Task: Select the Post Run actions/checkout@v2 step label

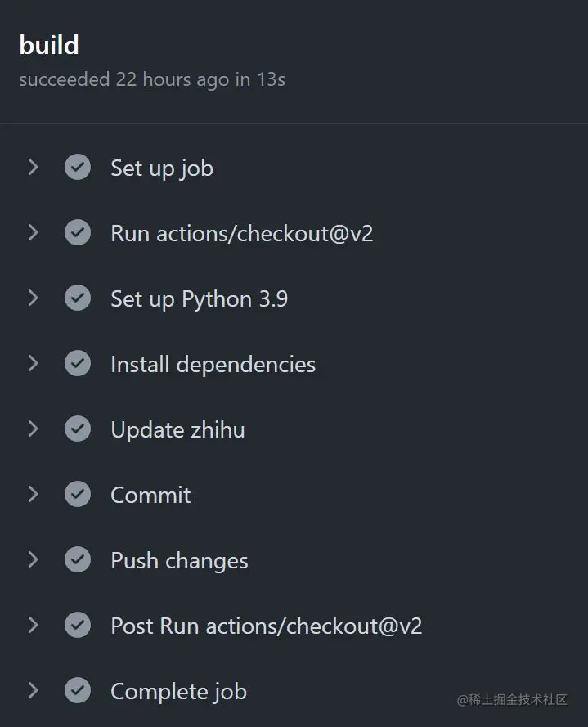Action: 266,626
